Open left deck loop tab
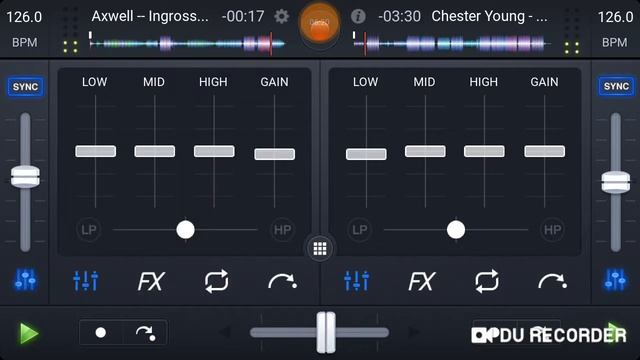Viewport: 640px width, 360px height. coord(216,281)
